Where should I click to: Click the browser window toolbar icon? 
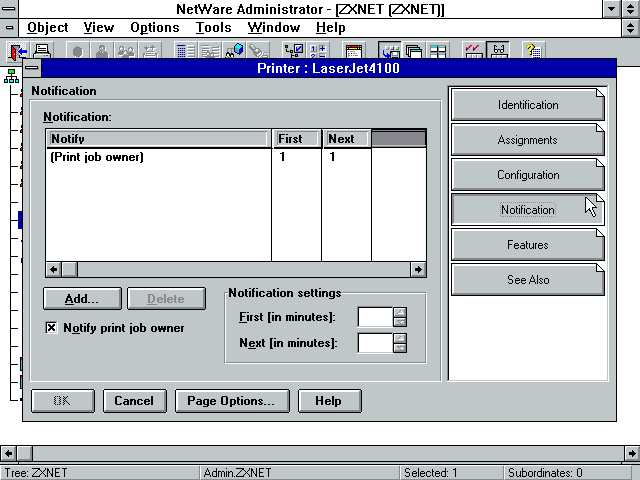[353, 51]
